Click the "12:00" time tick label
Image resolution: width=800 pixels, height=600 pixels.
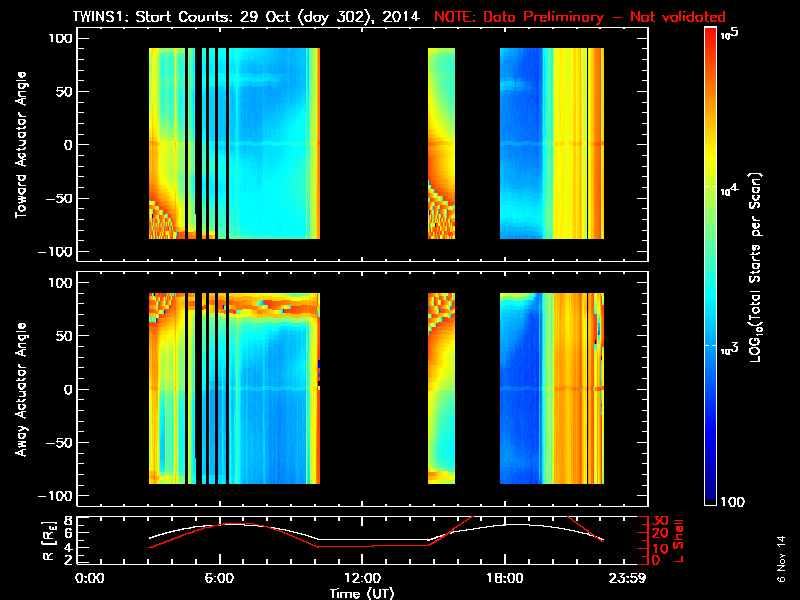[x=362, y=578]
